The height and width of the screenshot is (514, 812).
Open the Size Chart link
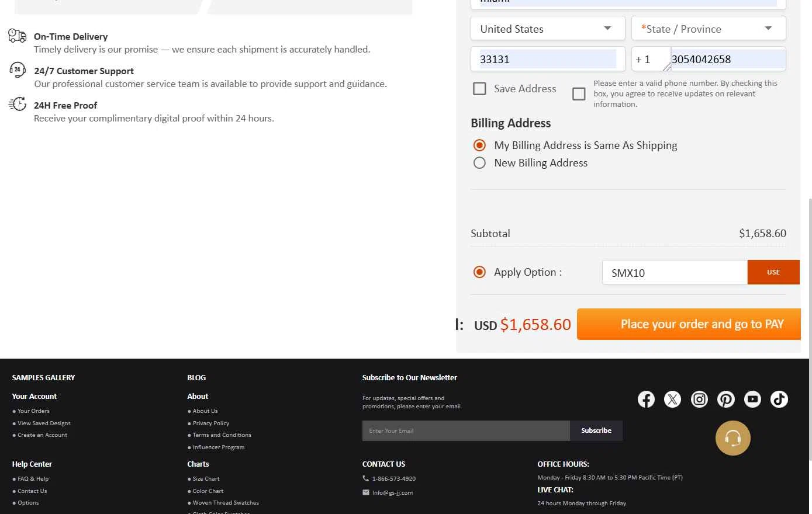(206, 479)
